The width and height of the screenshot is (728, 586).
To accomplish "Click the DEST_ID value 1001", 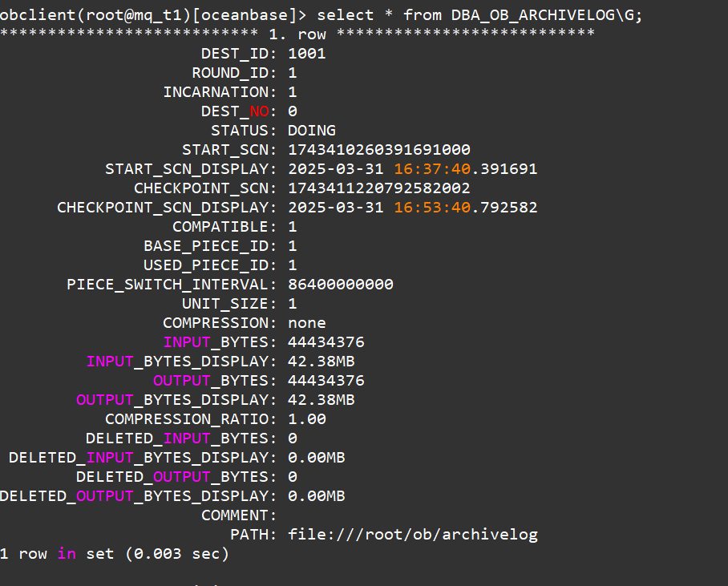I will pos(306,54).
